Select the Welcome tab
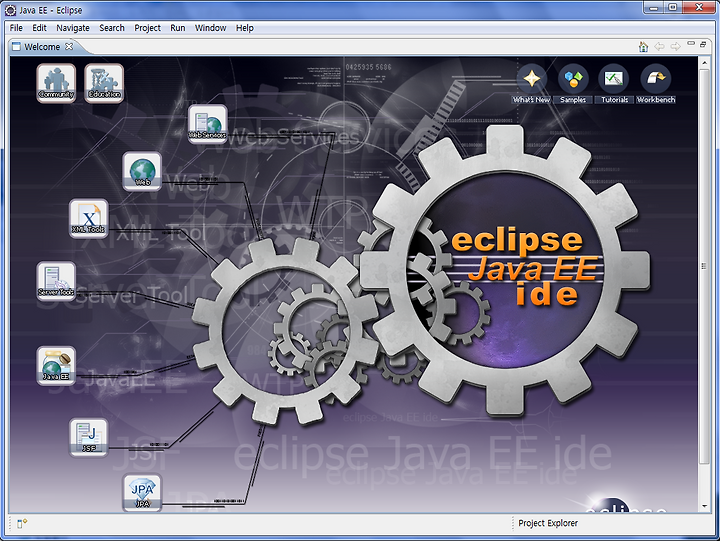 pos(42,47)
